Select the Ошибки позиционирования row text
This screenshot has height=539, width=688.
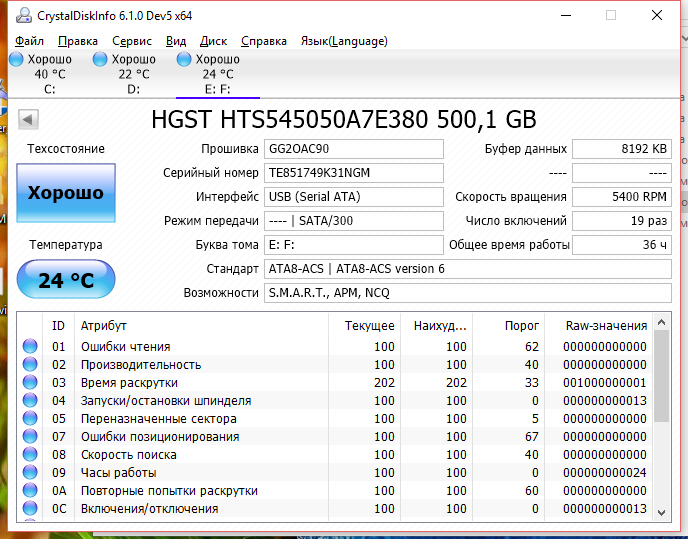tap(160, 437)
